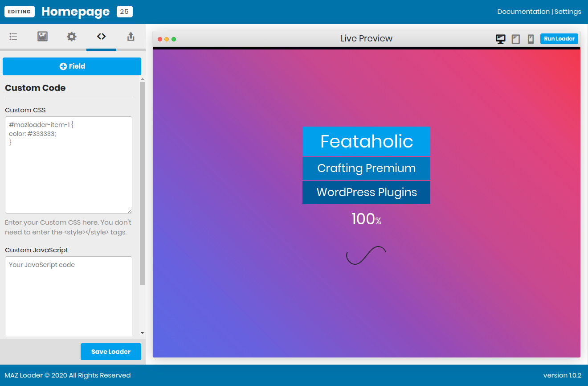The height and width of the screenshot is (386, 588).
Task: Open the publish/export tab
Action: coord(131,37)
